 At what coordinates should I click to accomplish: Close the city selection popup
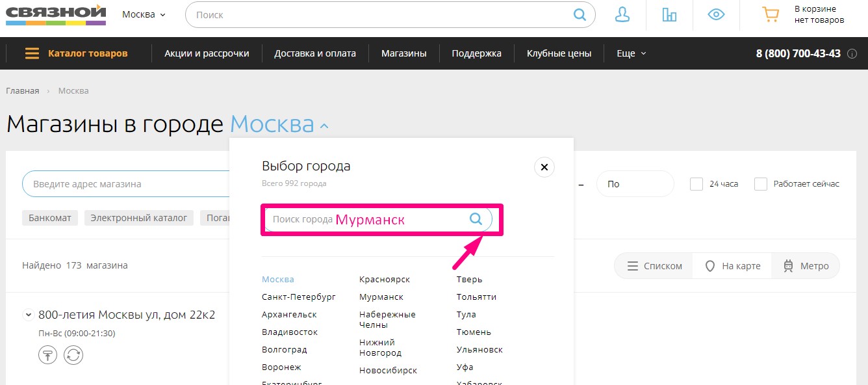pyautogui.click(x=544, y=168)
